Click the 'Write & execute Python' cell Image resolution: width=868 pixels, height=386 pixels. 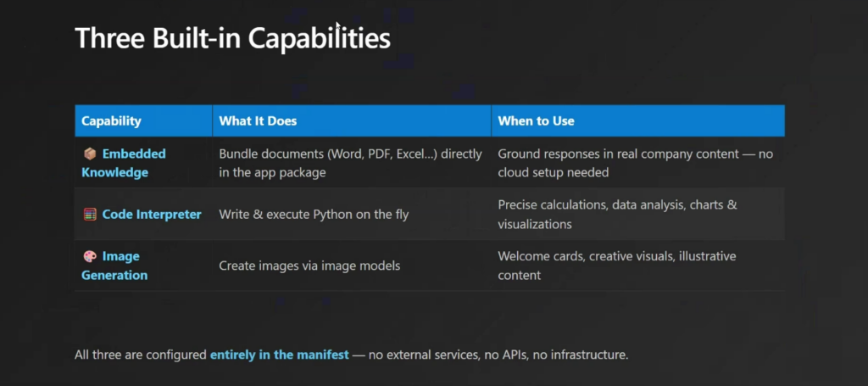tap(314, 215)
